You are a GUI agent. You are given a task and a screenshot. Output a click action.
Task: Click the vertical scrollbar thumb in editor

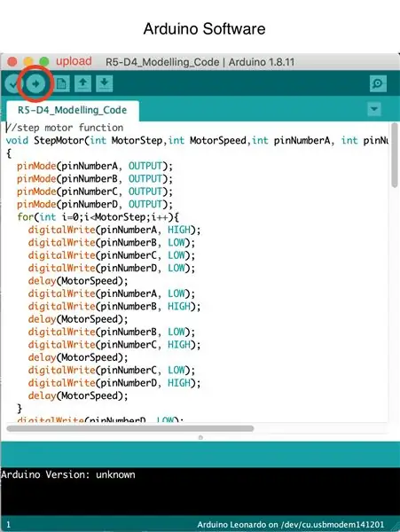click(394, 155)
